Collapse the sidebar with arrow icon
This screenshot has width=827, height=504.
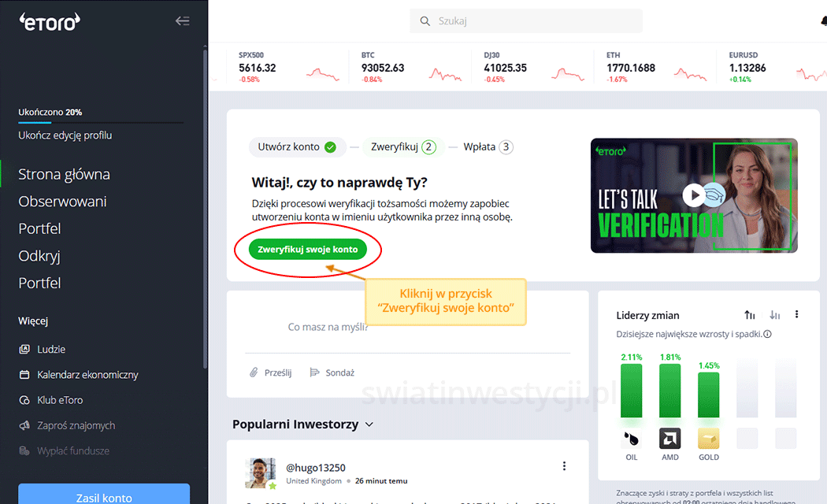pos(183,21)
